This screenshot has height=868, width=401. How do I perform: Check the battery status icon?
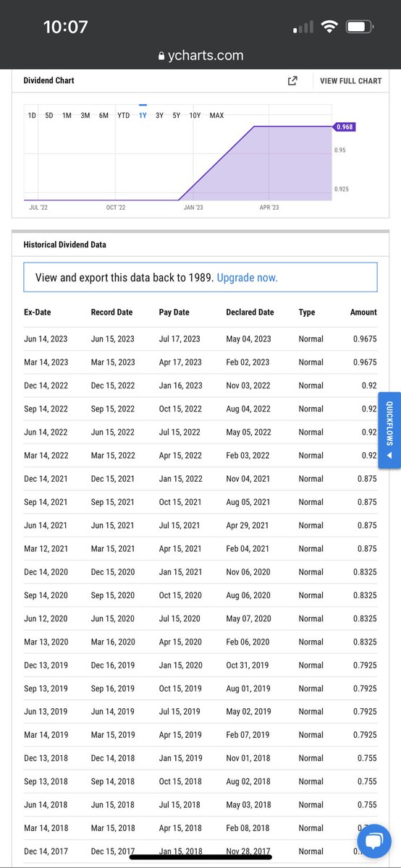point(360,27)
